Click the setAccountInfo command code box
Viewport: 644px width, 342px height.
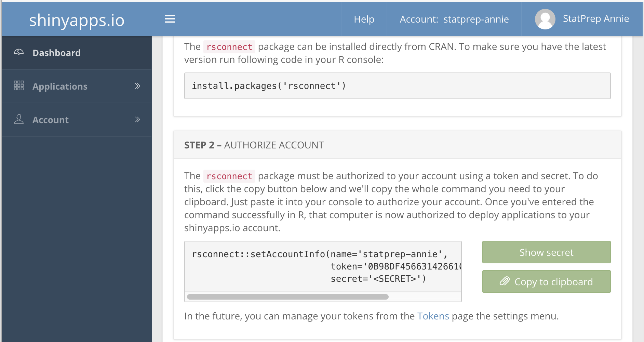point(323,266)
